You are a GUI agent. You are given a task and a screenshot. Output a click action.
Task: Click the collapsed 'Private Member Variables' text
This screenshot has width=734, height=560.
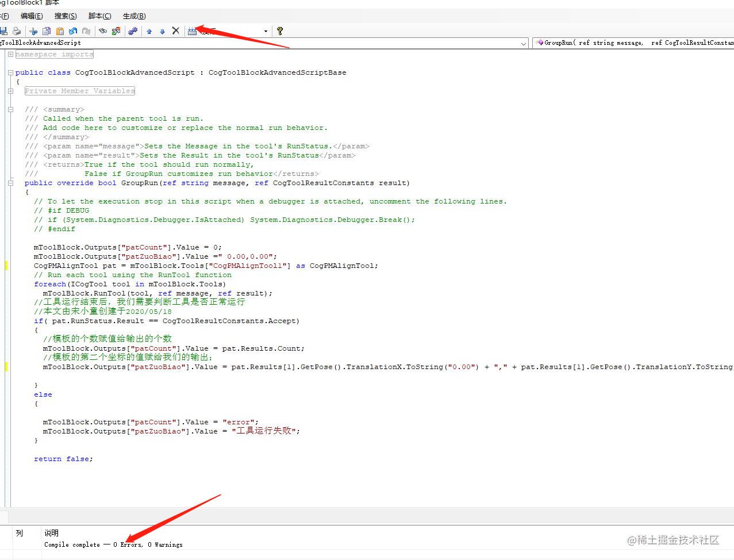click(x=79, y=91)
